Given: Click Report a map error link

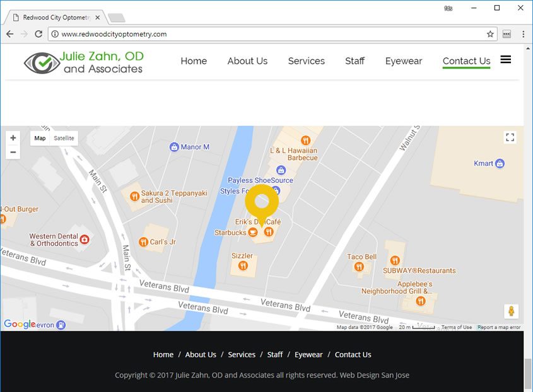Looking at the screenshot, I should point(499,327).
